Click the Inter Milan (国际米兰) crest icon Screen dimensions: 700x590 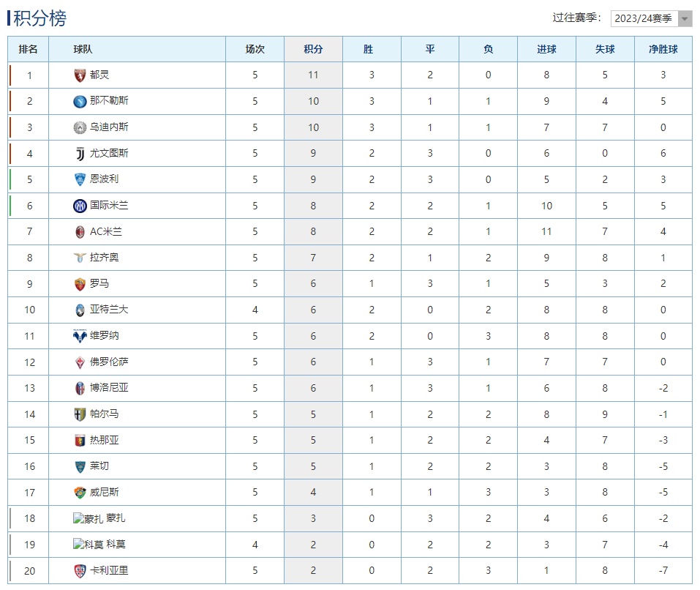tap(80, 206)
